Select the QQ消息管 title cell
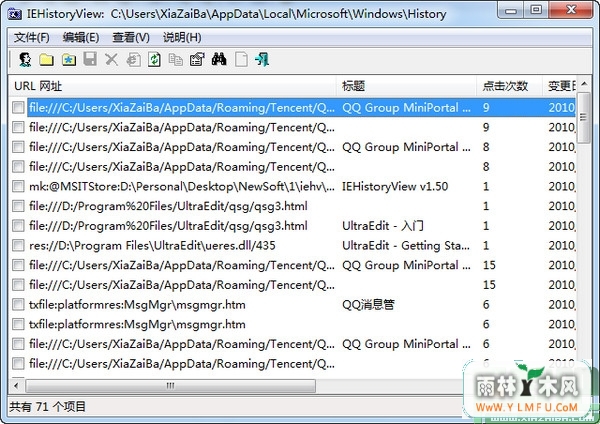 [368, 305]
